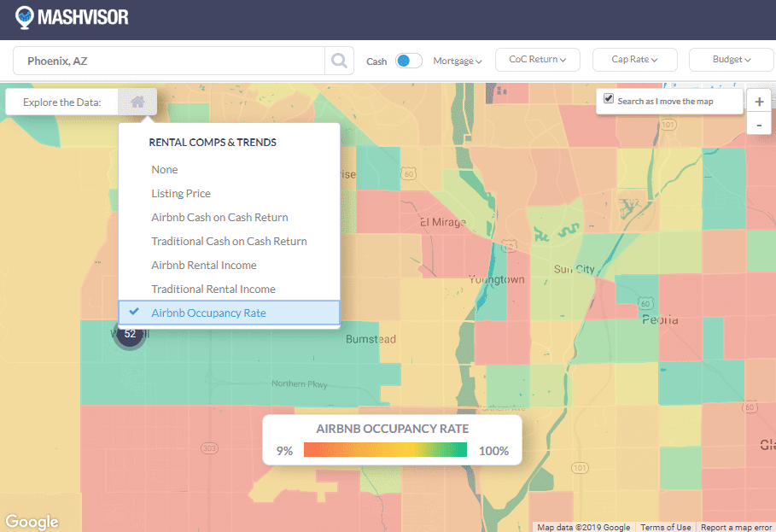Select Traditional Rental Income option
776x532 pixels.
[213, 289]
